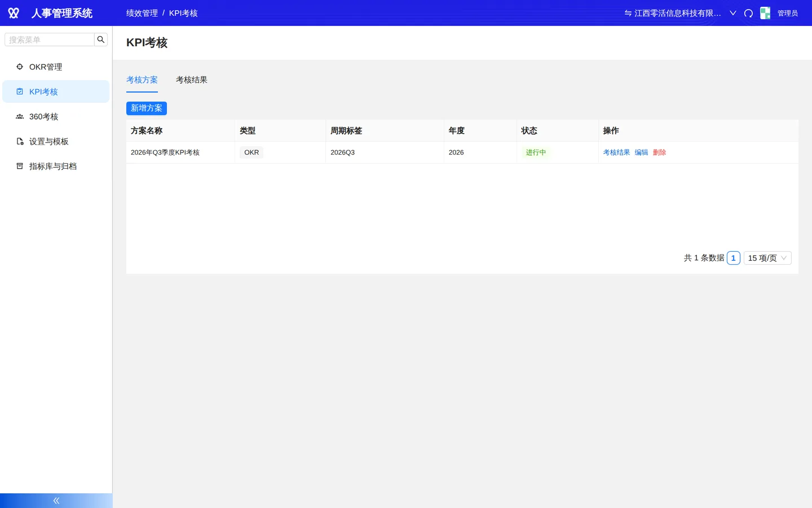812x508 pixels.
Task: Open the 15 项/页 page size dropdown
Action: click(x=767, y=258)
